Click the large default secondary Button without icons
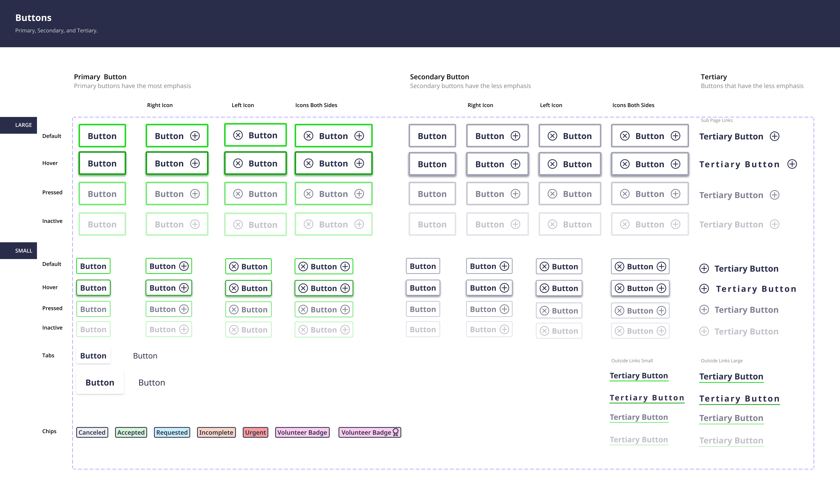This screenshot has width=840, height=504. pyautogui.click(x=432, y=136)
